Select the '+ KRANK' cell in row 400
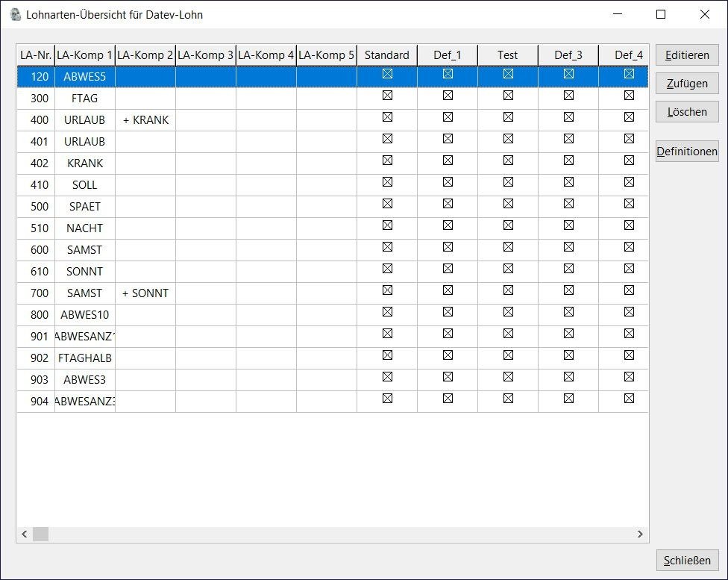 pyautogui.click(x=145, y=120)
